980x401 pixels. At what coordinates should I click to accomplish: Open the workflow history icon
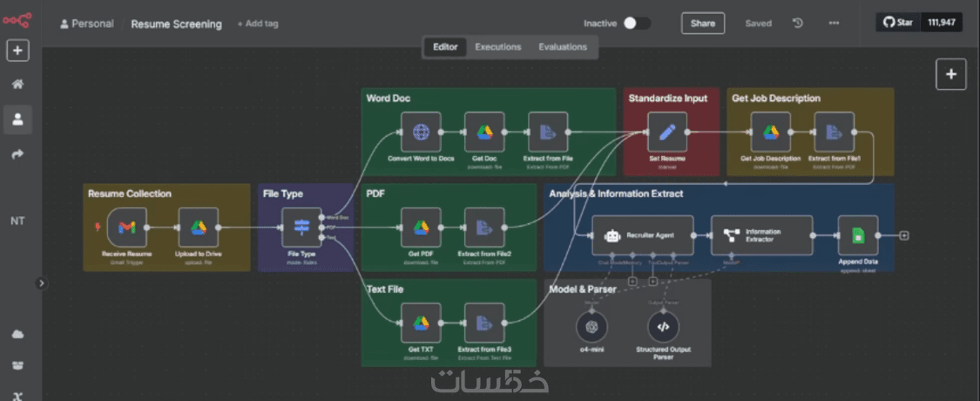coord(797,24)
